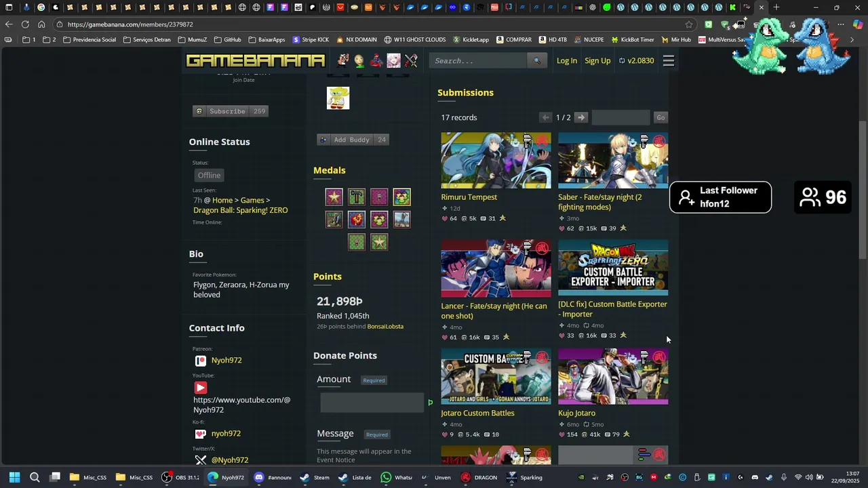Open the hamburger menu in GameBanana header
The width and height of the screenshot is (868, 488).
click(x=669, y=61)
